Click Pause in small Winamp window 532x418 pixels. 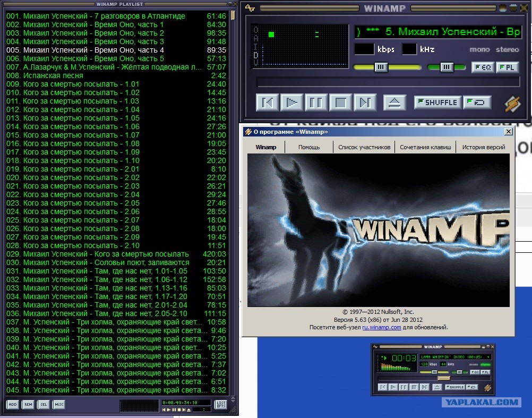click(403, 387)
